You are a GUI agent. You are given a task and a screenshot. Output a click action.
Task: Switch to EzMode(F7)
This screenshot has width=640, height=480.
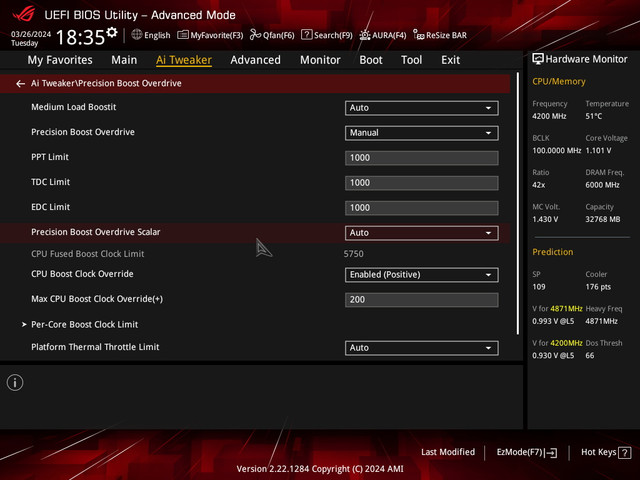click(x=527, y=452)
